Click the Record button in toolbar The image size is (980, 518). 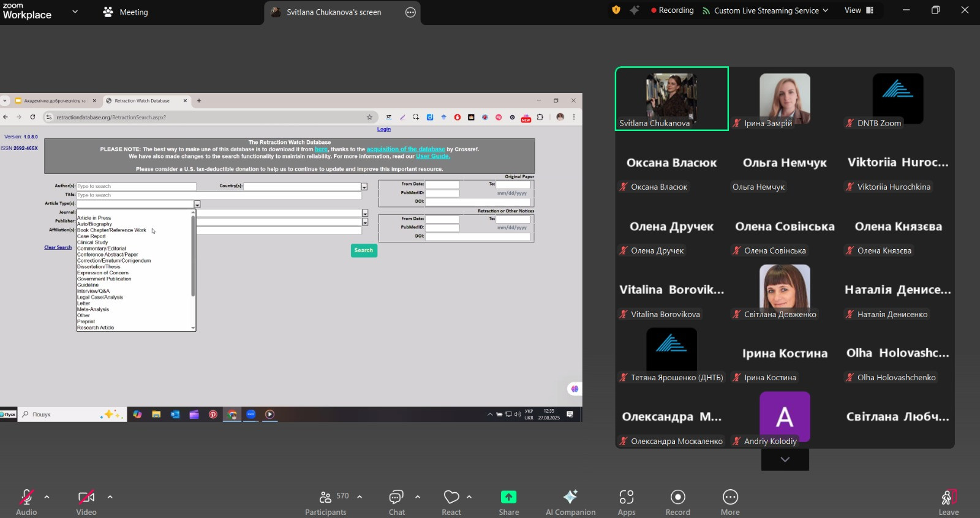(677, 501)
